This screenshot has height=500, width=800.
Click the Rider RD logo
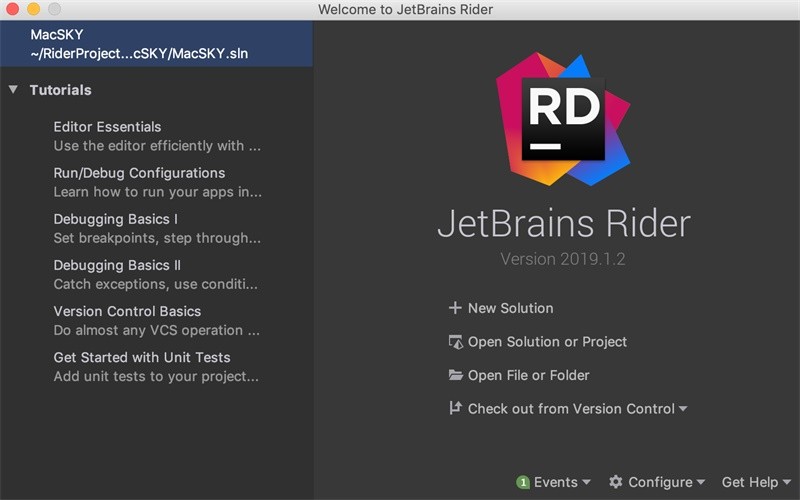click(563, 119)
